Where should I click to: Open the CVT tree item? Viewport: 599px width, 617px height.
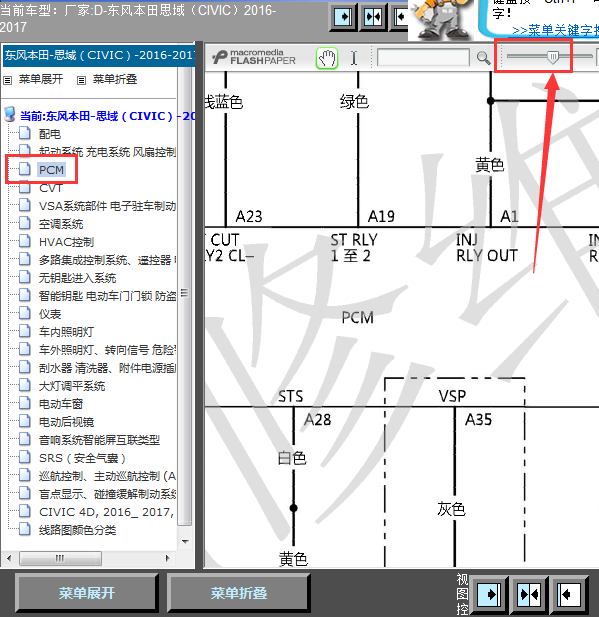51,188
